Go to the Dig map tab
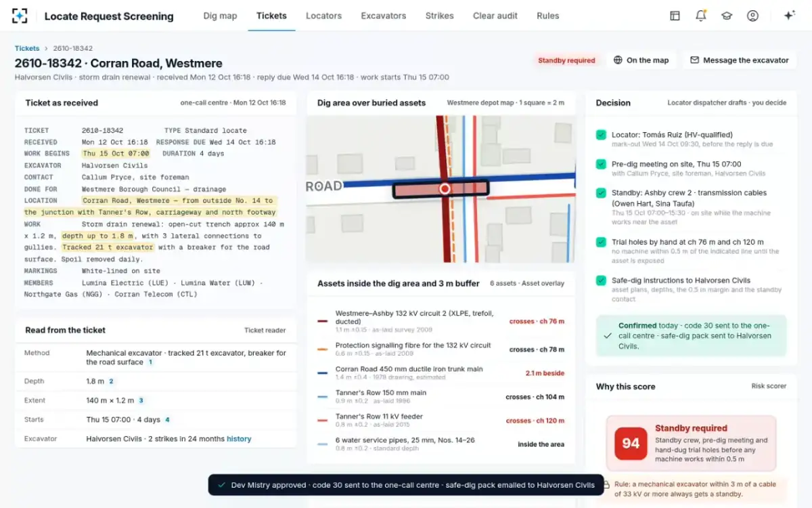This screenshot has width=812, height=508. [x=220, y=16]
